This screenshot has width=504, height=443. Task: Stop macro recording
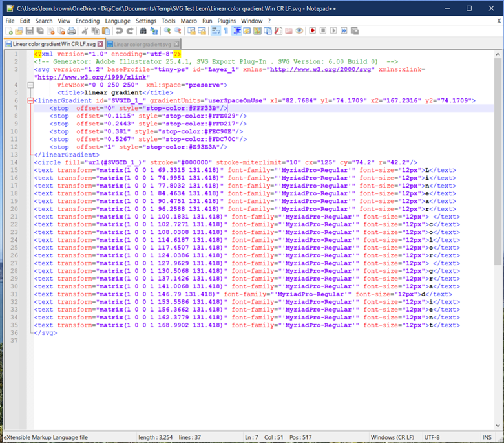click(323, 31)
